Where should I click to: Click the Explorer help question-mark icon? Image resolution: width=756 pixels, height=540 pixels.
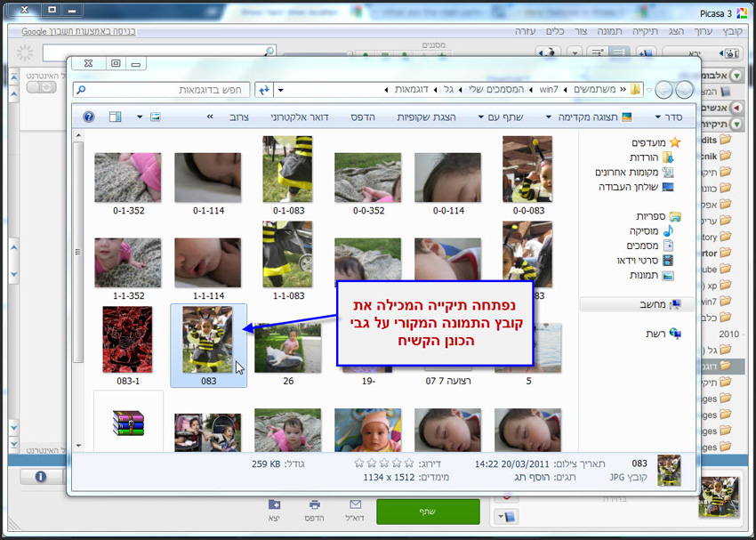pyautogui.click(x=89, y=117)
